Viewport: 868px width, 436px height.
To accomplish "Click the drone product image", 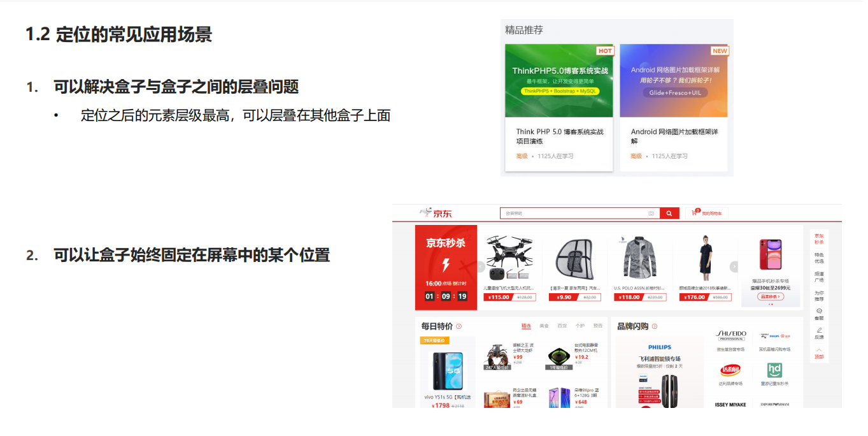I will click(509, 258).
